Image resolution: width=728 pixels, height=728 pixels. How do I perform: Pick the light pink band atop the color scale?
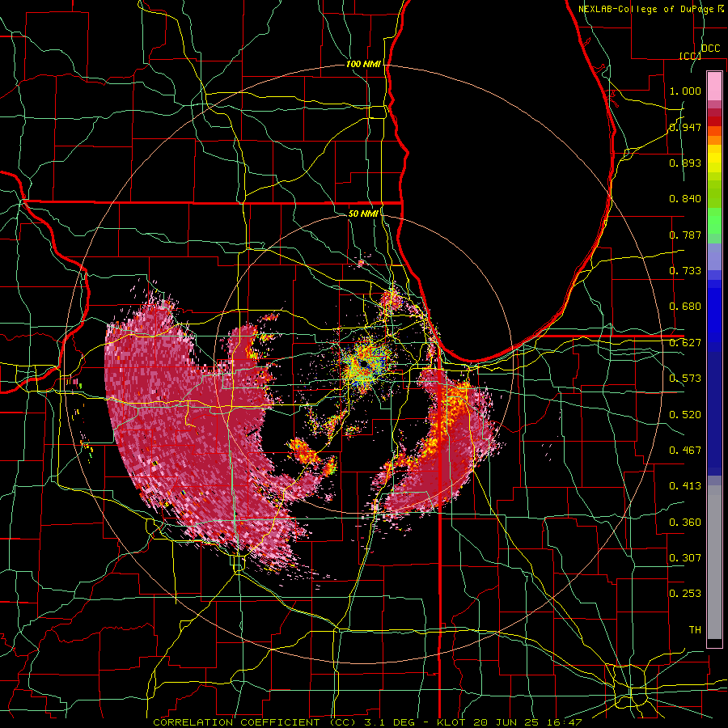point(714,86)
